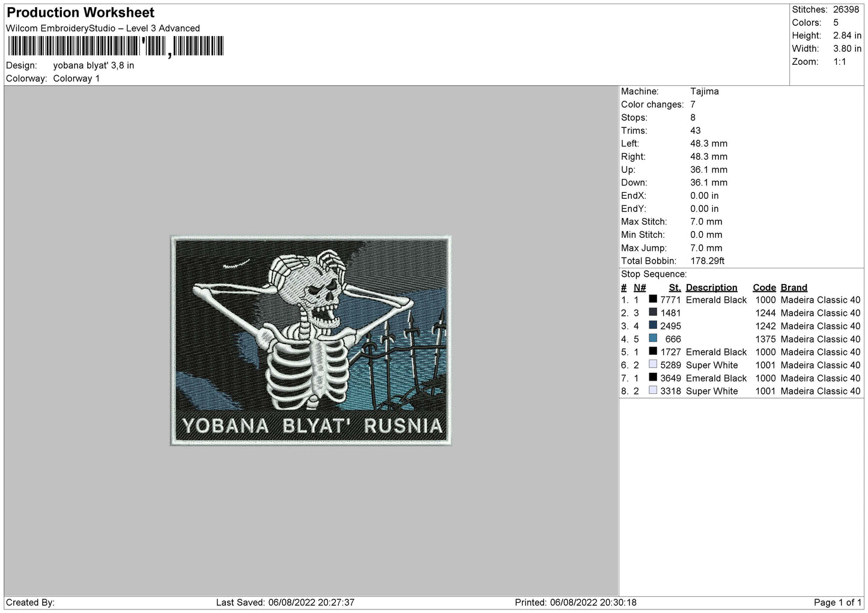Image resolution: width=868 pixels, height=613 pixels.
Task: Click the "Created By:" footer label
Action: (30, 603)
